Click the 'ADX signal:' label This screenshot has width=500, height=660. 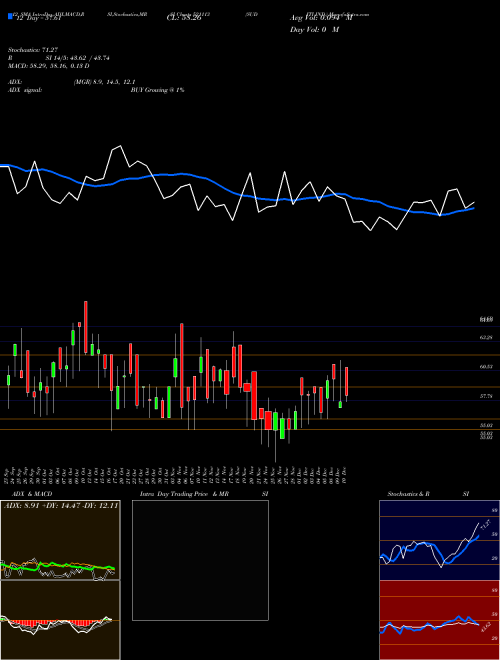(x=25, y=90)
